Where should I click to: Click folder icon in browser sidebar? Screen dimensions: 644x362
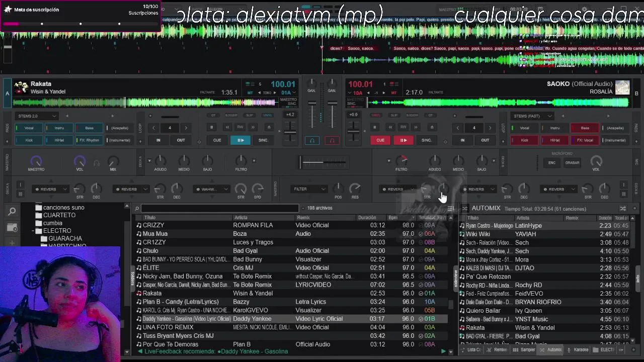click(12, 228)
